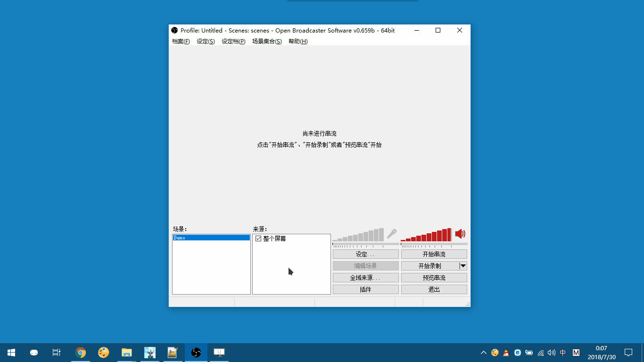Open the clock and calendar flyout
Viewport: 644px width, 362px height.
pyautogui.click(x=602, y=353)
